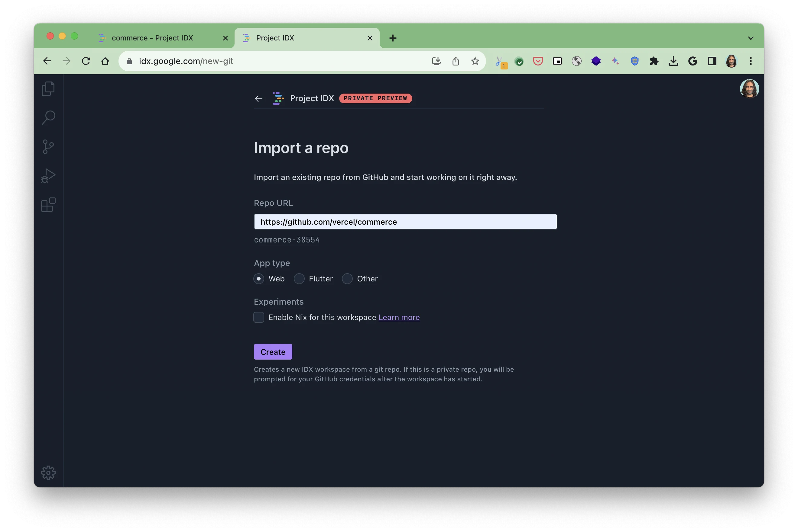Select the Flutter app type
This screenshot has height=532, width=798.
[x=299, y=279]
